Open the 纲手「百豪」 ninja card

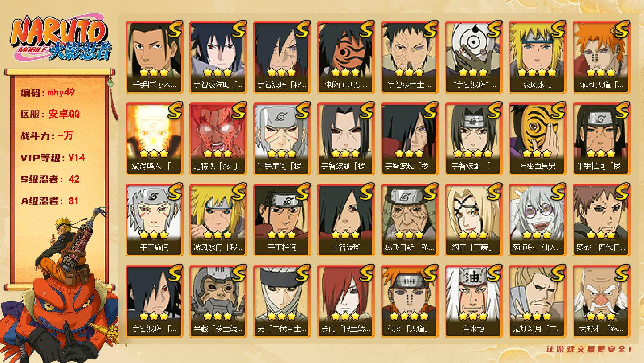pyautogui.click(x=473, y=220)
